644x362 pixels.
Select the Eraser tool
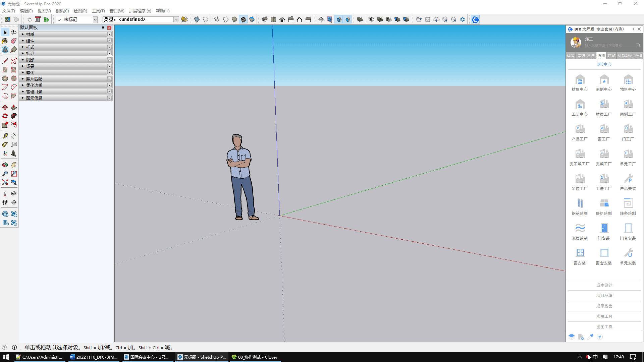(x=13, y=41)
